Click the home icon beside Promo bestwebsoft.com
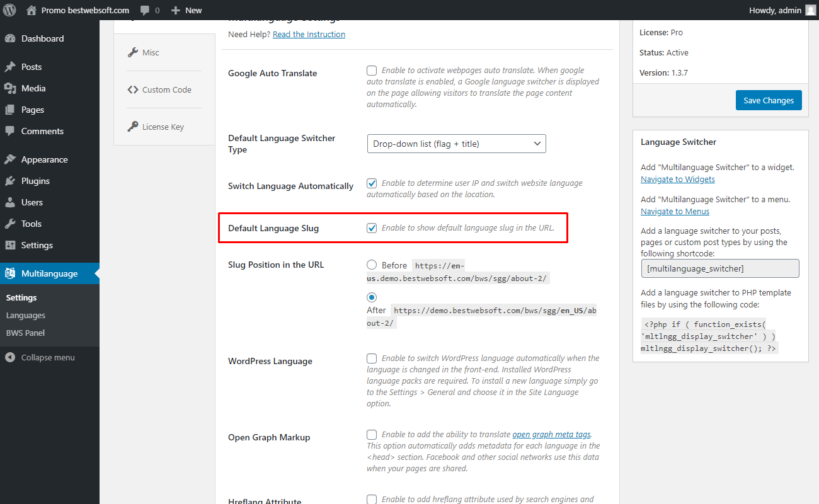The height and width of the screenshot is (504, 819). click(x=31, y=10)
